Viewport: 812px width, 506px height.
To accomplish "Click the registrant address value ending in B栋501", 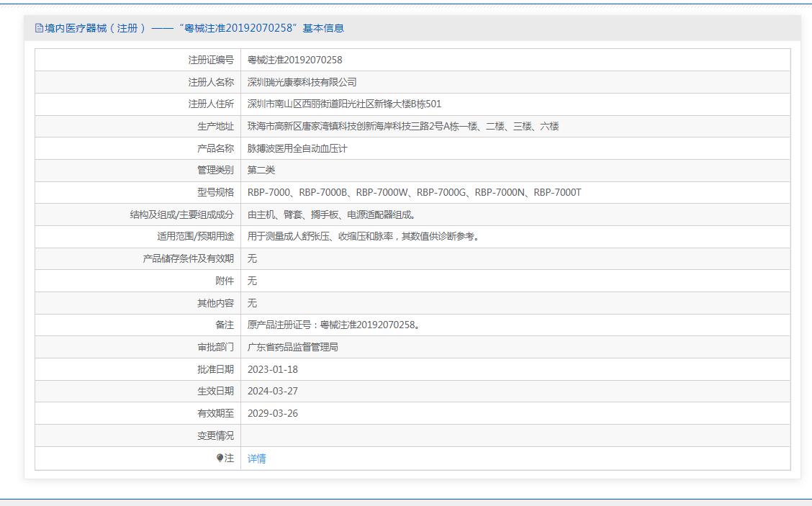I will pos(344,104).
